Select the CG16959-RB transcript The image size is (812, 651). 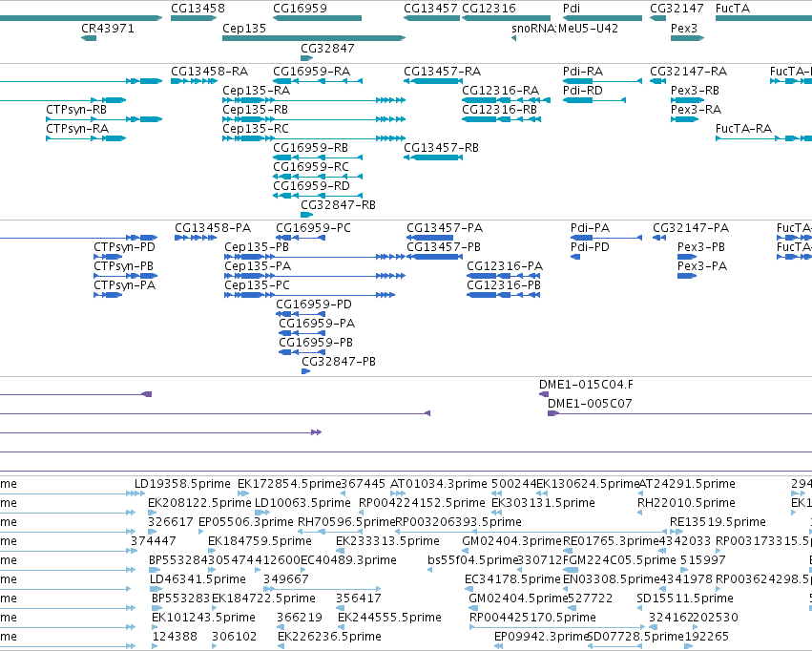coord(318,157)
